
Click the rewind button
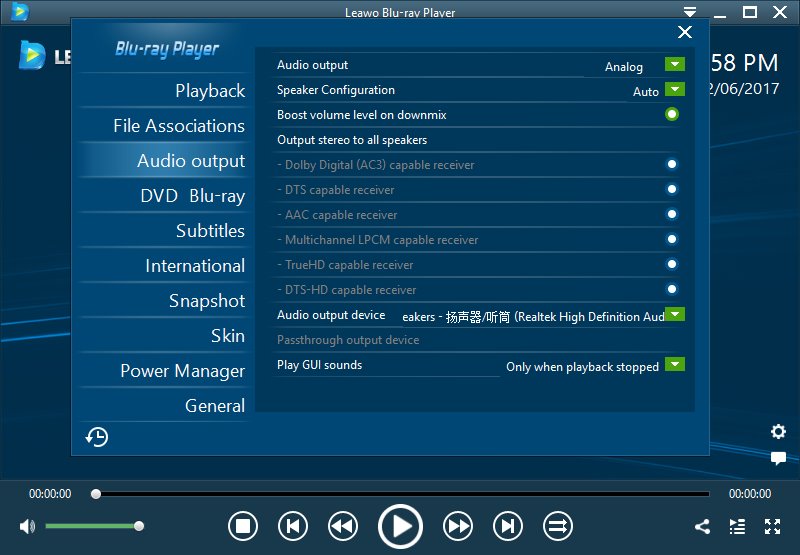(x=342, y=526)
